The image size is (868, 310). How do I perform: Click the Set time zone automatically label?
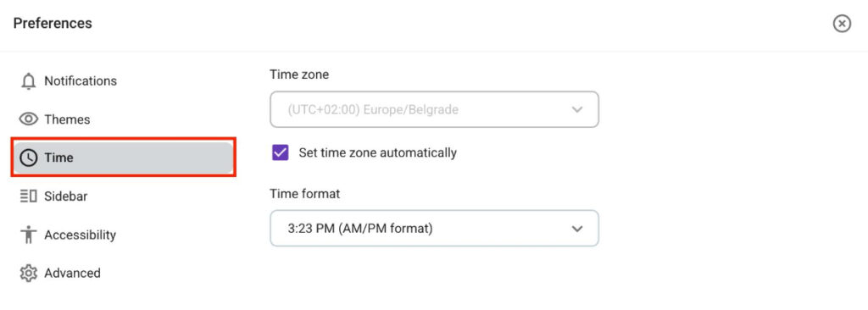pyautogui.click(x=377, y=152)
